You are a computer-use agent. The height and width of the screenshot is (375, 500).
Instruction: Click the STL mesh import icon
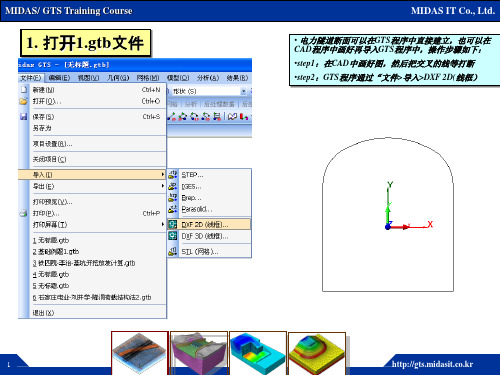click(173, 251)
